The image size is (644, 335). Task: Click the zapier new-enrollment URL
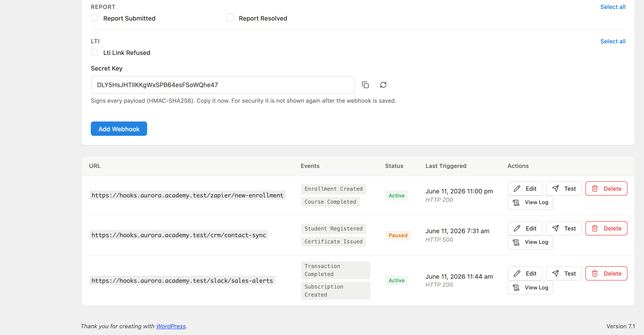pos(187,195)
